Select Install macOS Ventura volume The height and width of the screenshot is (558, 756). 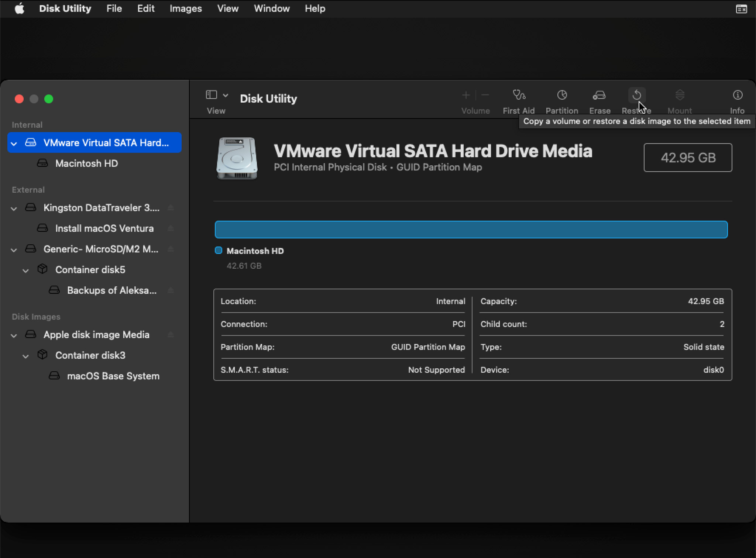pos(104,228)
